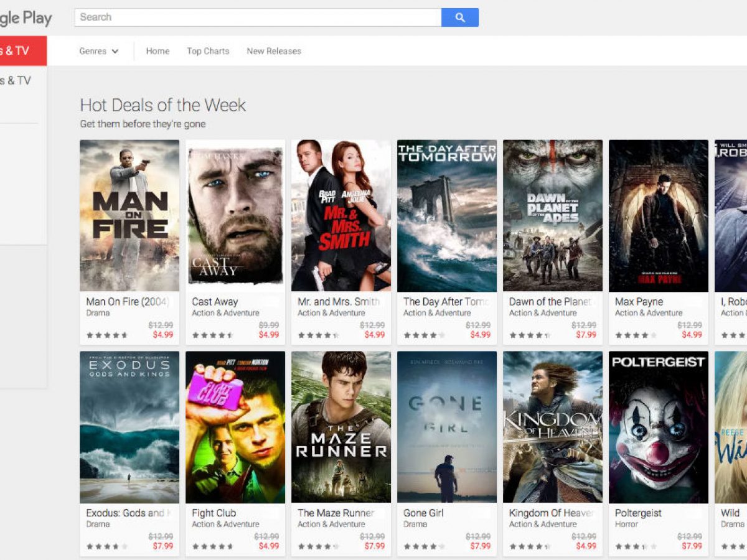Image resolution: width=747 pixels, height=560 pixels.
Task: Click Max Payne $4.99 price button
Action: tap(692, 335)
